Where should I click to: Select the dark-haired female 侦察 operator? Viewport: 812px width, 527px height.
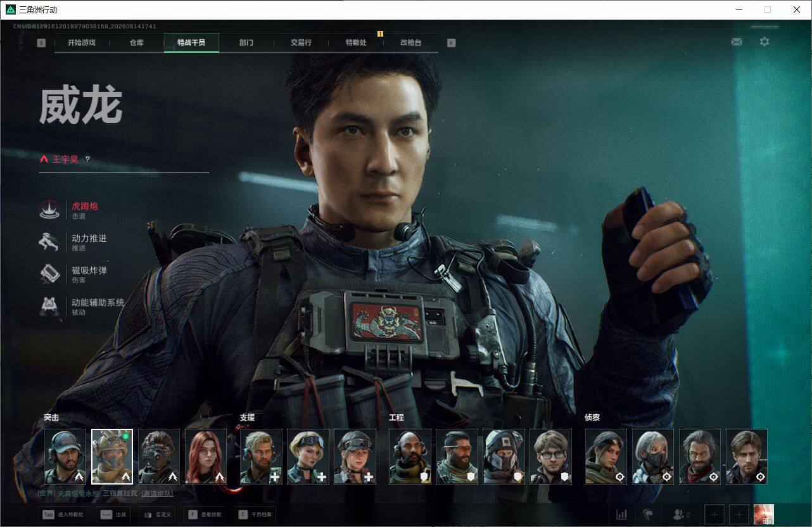click(606, 457)
